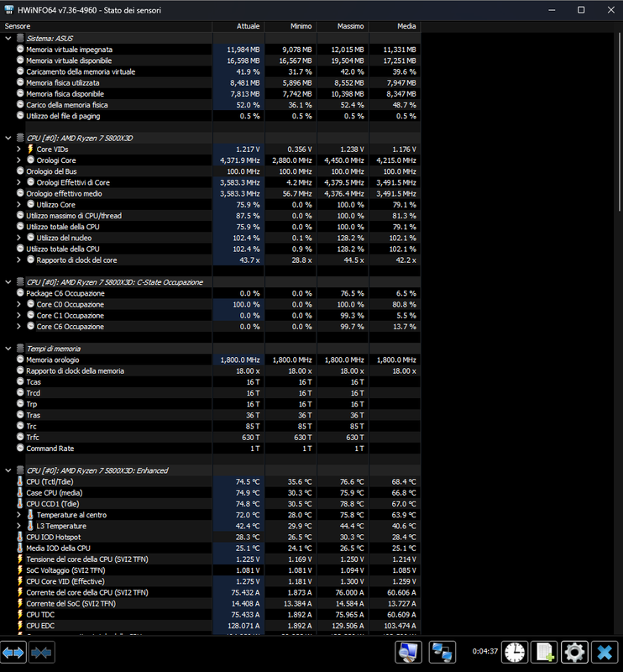The height and width of the screenshot is (672, 623).
Task: Collapse the CPU [#0]: AMD Ryzen 7 5800X3D group
Action: point(8,138)
